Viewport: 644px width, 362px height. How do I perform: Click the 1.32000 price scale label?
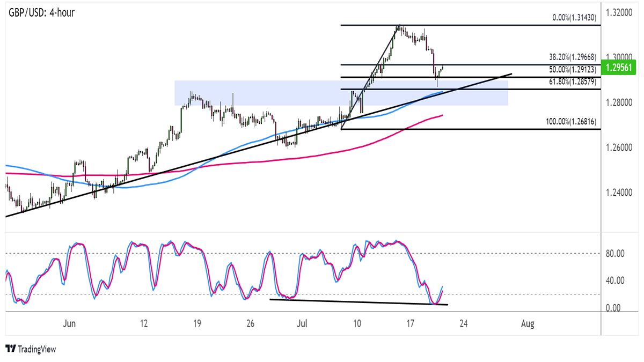click(x=621, y=12)
